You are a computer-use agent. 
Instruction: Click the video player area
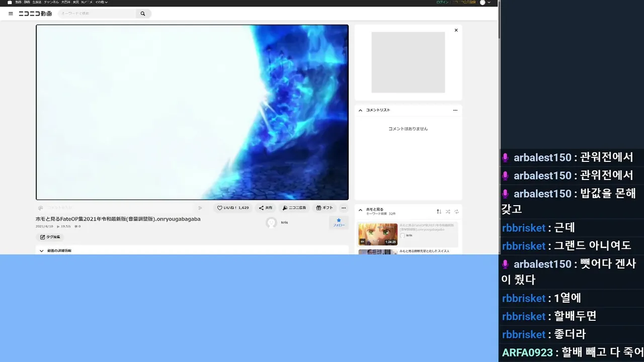[x=192, y=112]
